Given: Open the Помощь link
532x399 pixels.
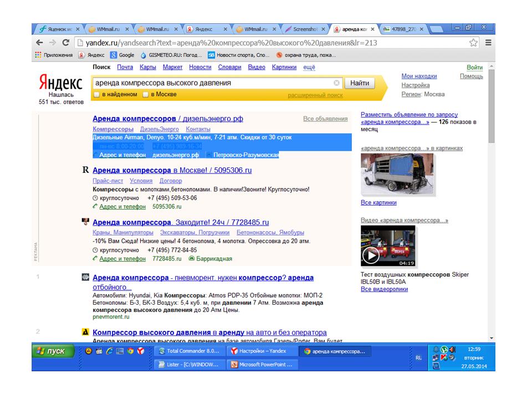Looking at the screenshot, I should point(471,76).
